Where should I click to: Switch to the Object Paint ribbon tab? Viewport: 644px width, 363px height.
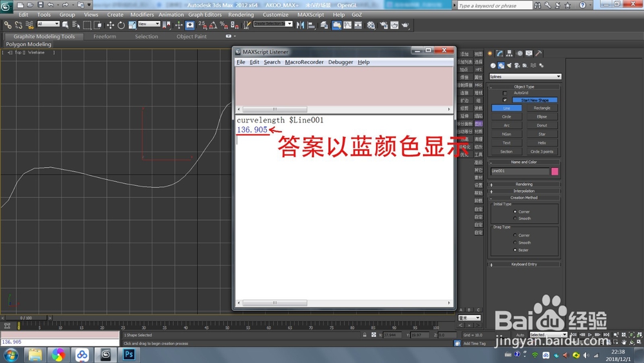point(191,36)
